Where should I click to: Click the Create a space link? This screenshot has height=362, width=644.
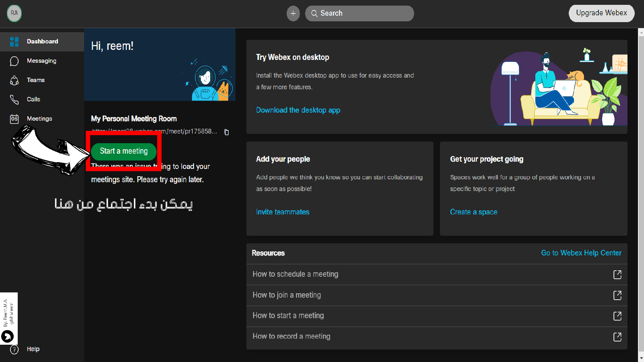click(473, 212)
